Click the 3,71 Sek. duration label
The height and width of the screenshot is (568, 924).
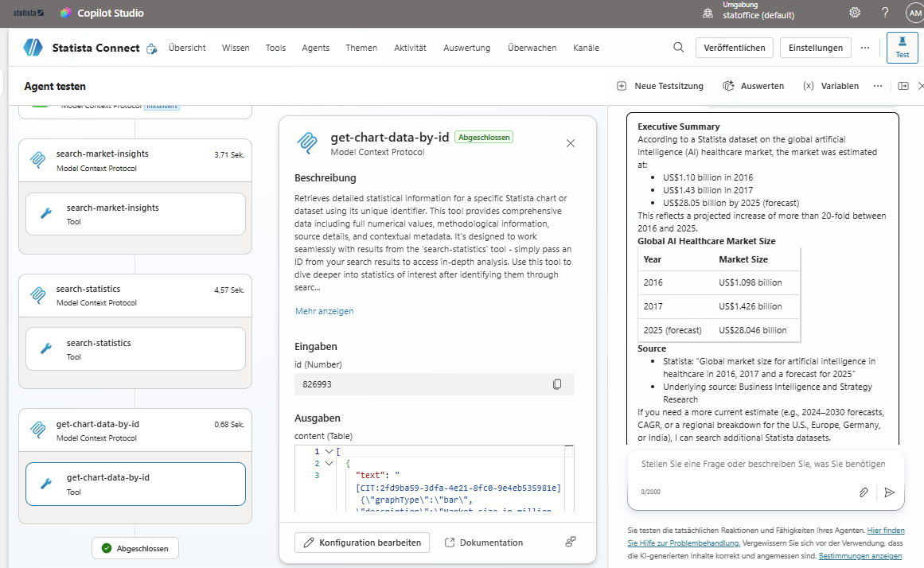[x=229, y=155]
